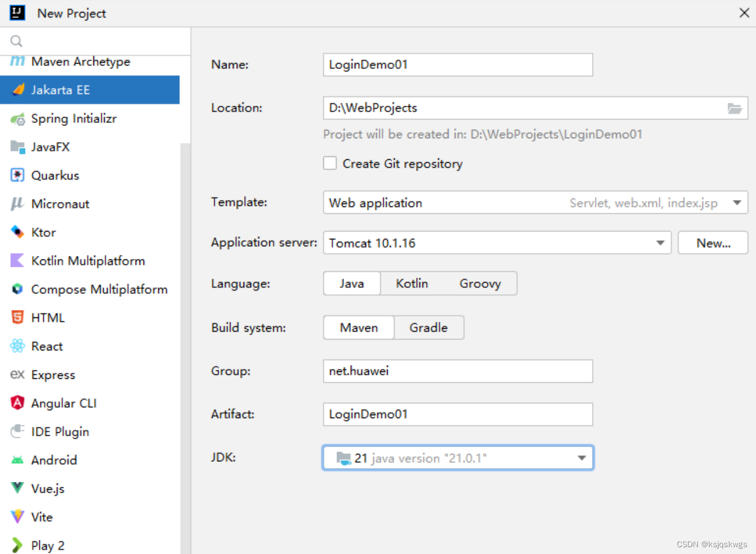The width and height of the screenshot is (756, 554).
Task: Click the Web application template combo box
Action: [535, 202]
